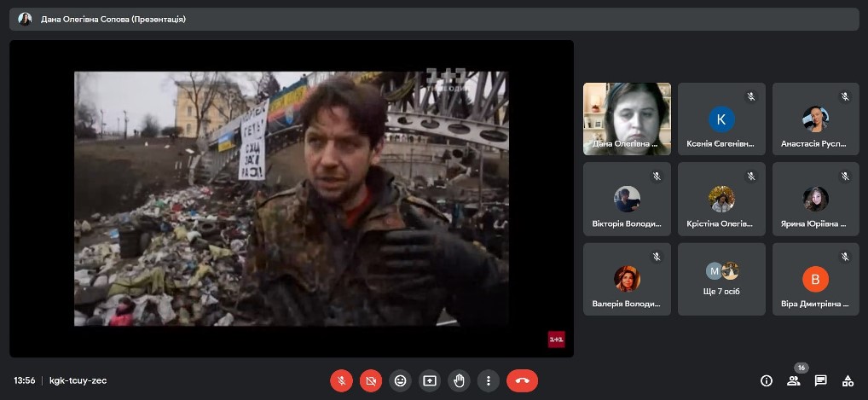The image size is (868, 400).
Task: Turn on the camera
Action: [370, 380]
